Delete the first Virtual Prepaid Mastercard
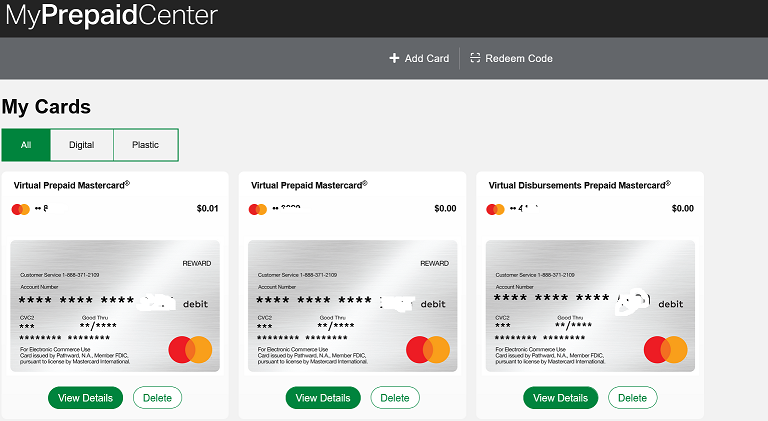Viewport: 768px width, 421px height. coord(157,398)
